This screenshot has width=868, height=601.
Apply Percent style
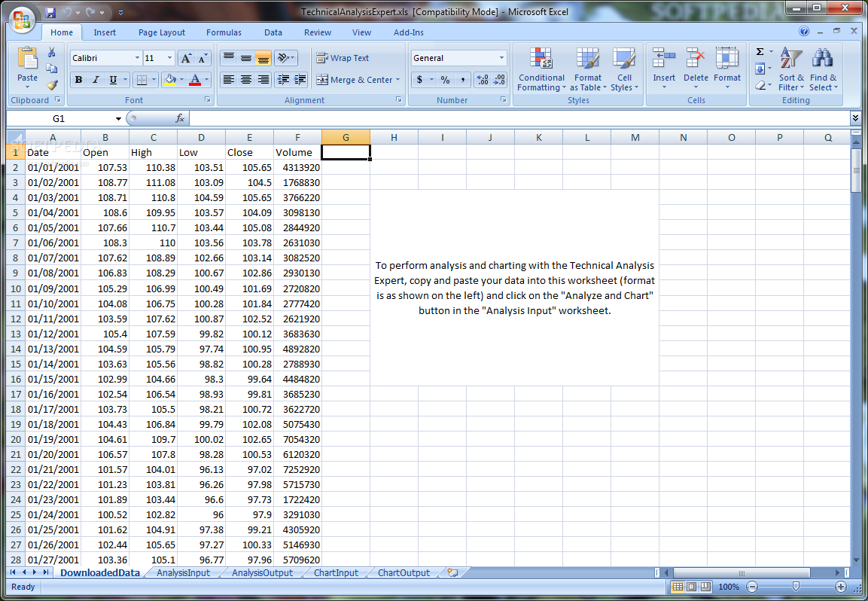(x=445, y=80)
